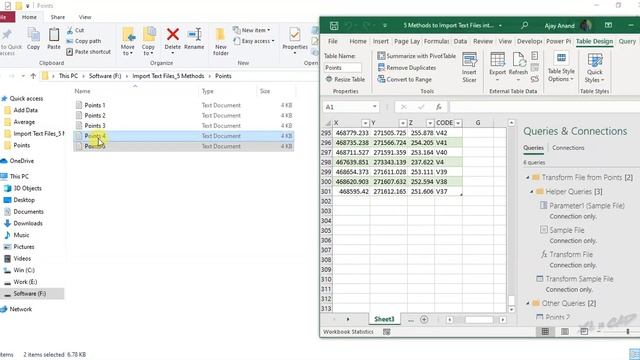
Task: Collapse Other Queries folder
Action: tap(527, 304)
